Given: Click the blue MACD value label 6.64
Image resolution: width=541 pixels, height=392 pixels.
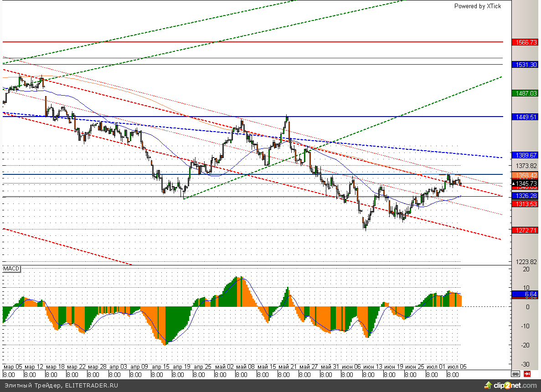Looking at the screenshot, I should 526,295.
